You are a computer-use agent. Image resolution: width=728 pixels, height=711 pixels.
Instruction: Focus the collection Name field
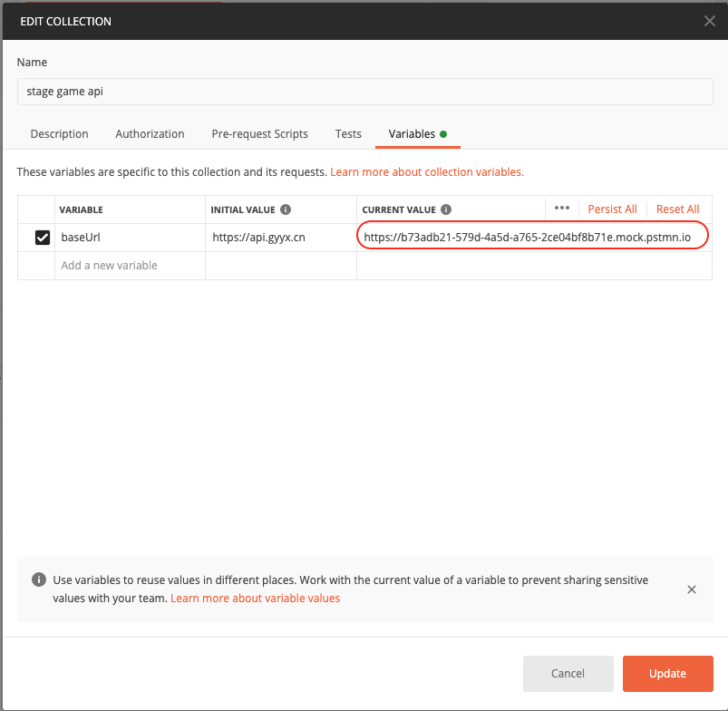point(365,92)
